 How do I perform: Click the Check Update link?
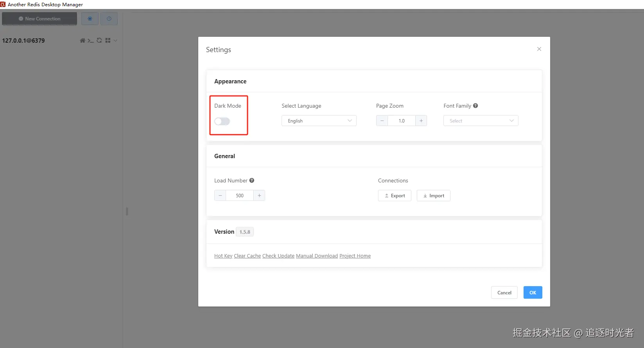pyautogui.click(x=278, y=256)
